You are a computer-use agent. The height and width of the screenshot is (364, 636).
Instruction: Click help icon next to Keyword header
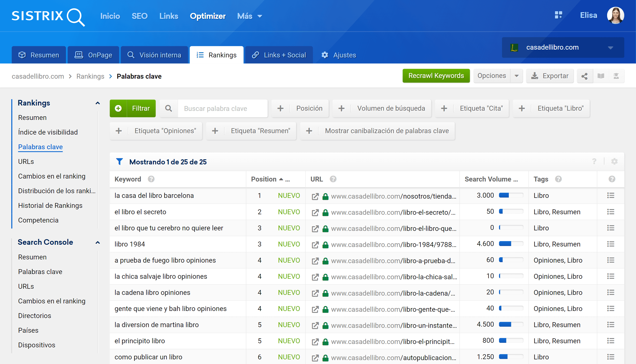pos(151,179)
